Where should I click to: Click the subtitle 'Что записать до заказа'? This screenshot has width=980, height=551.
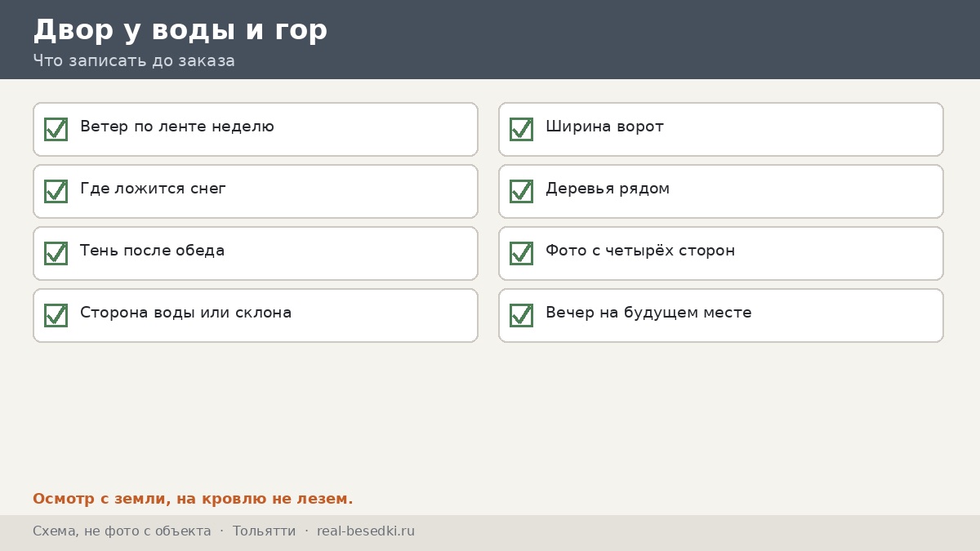tap(134, 60)
